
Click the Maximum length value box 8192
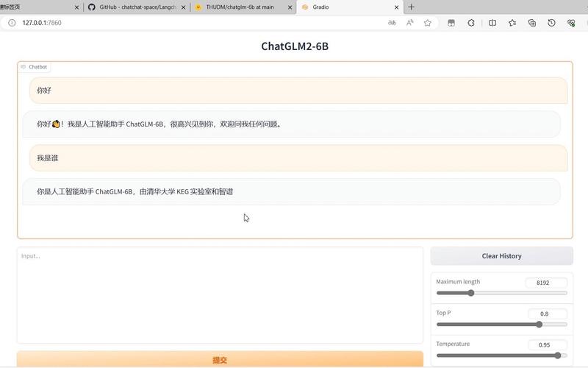pyautogui.click(x=546, y=283)
